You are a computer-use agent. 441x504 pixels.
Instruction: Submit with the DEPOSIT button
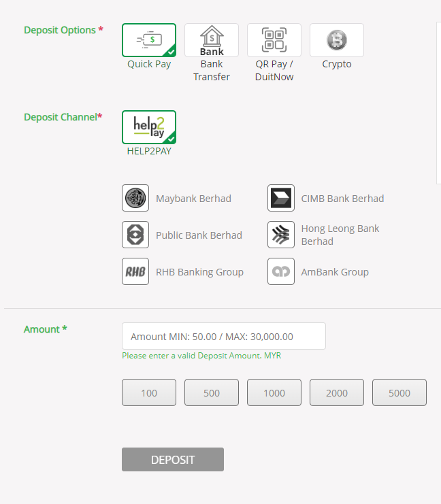point(173,459)
